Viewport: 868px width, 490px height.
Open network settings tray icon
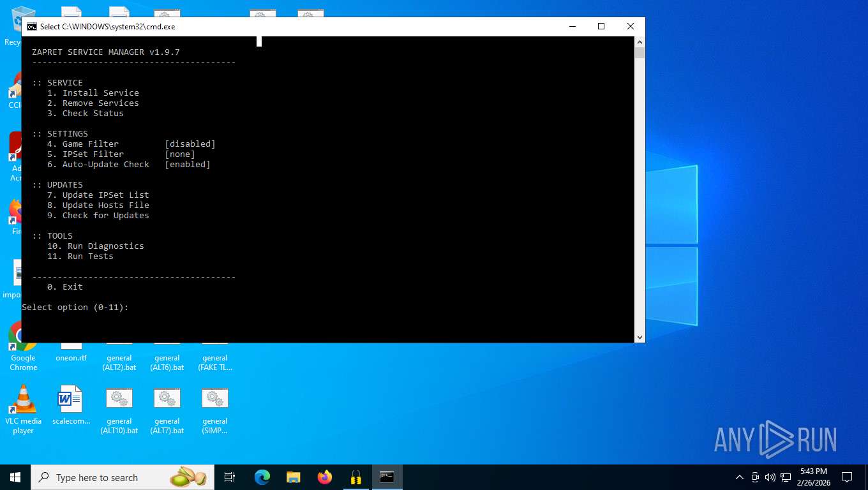[x=786, y=477]
